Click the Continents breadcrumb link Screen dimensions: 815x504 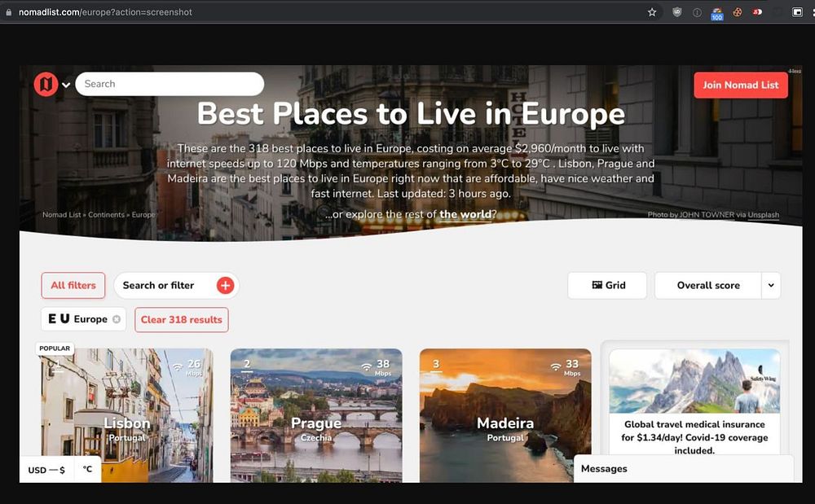(106, 215)
